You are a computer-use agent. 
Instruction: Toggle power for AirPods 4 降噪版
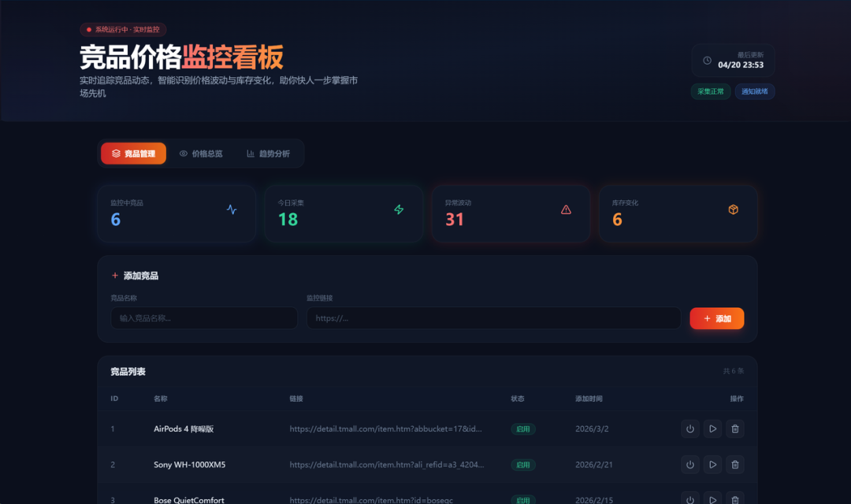690,429
